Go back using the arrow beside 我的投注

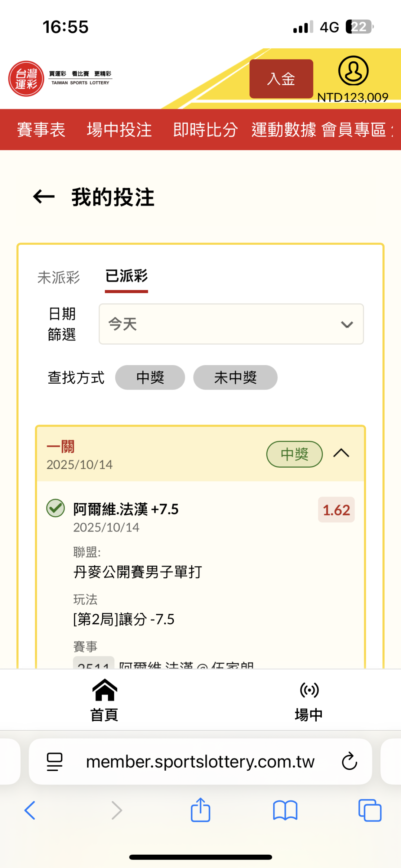coord(44,196)
